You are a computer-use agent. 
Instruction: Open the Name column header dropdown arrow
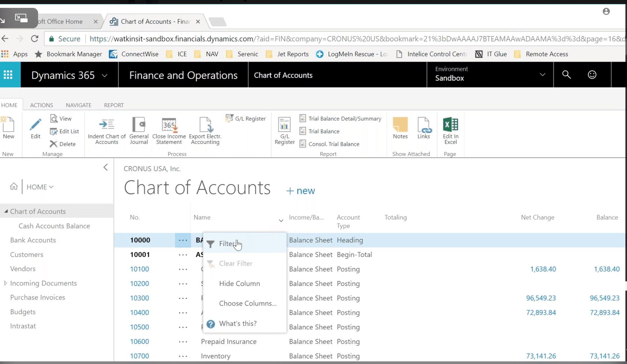281,220
